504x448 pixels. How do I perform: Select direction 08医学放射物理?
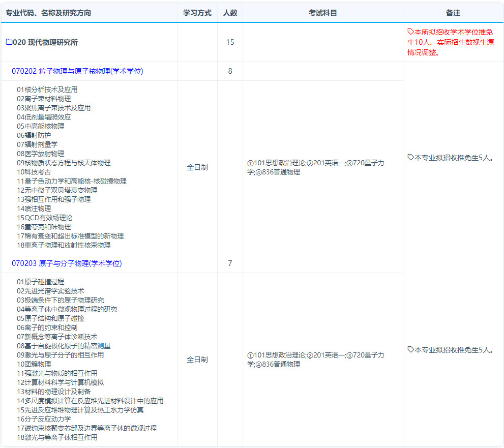(x=41, y=154)
